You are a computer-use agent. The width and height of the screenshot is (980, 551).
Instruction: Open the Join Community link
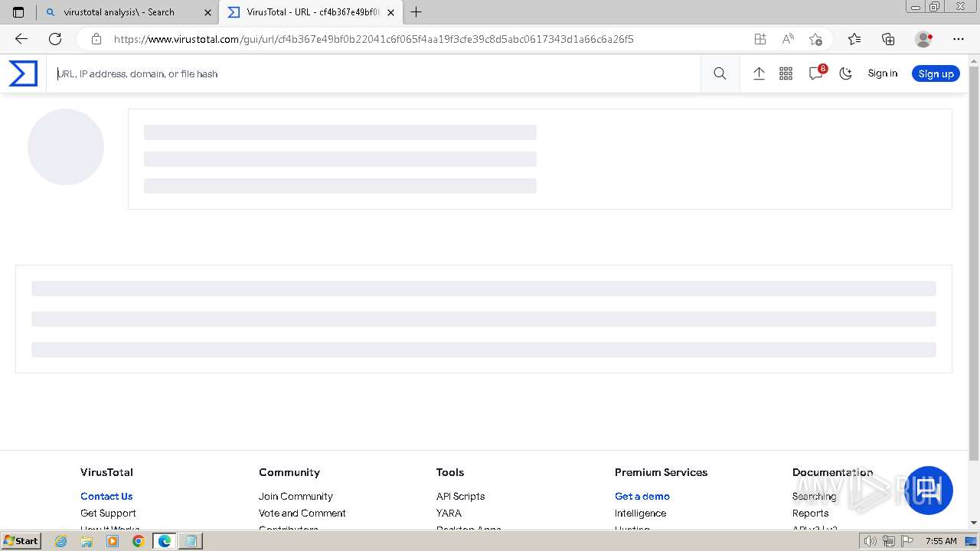pos(296,496)
